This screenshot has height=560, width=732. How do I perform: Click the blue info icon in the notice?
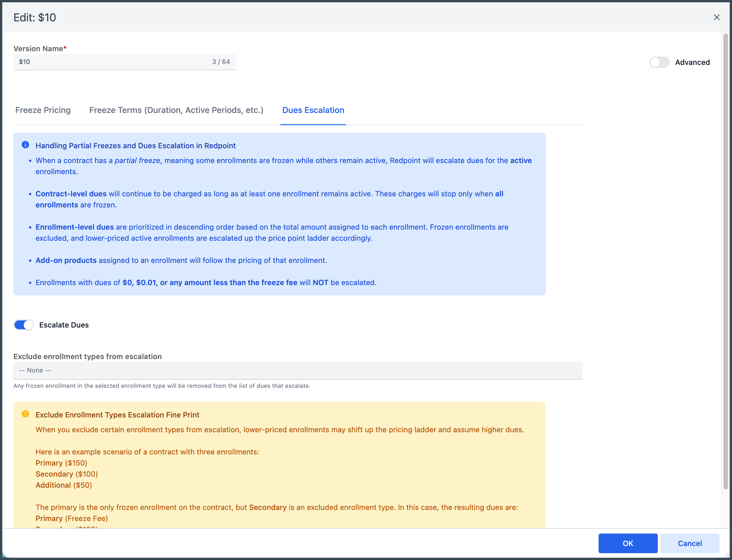click(25, 145)
